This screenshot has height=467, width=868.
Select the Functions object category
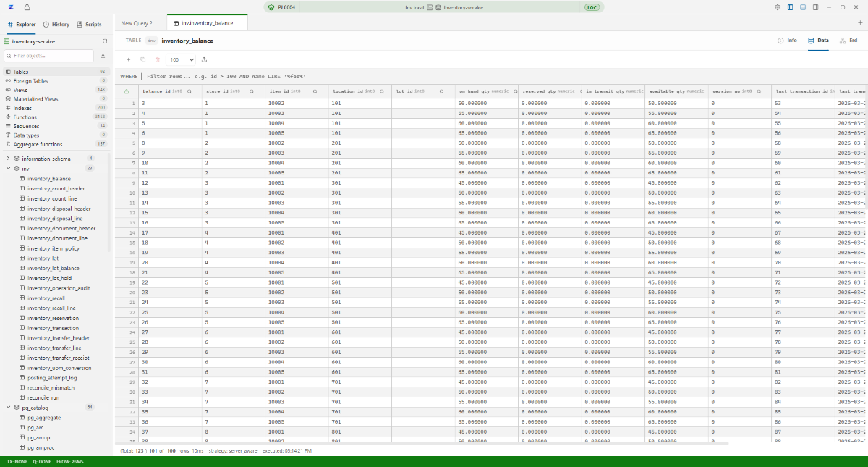(x=56, y=117)
